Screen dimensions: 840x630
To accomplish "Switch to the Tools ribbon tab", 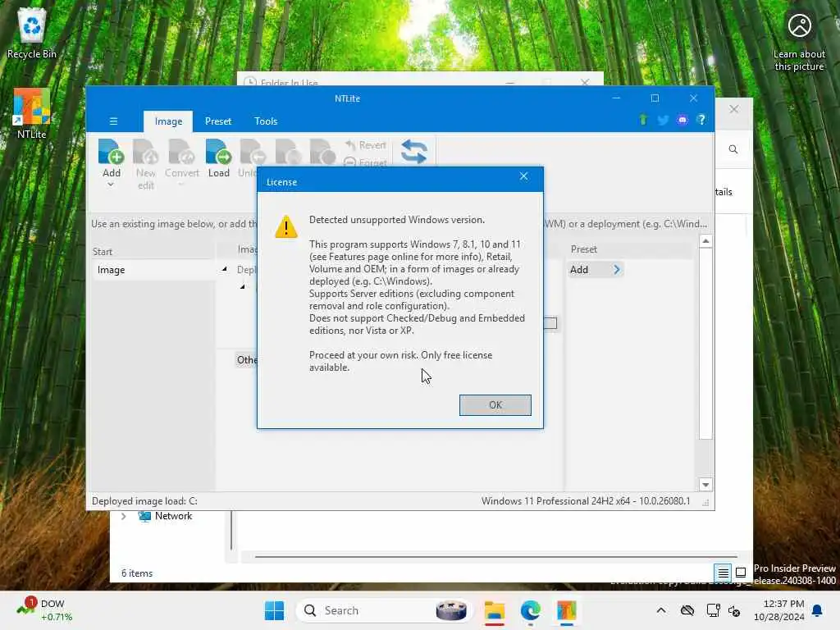I will pyautogui.click(x=266, y=121).
